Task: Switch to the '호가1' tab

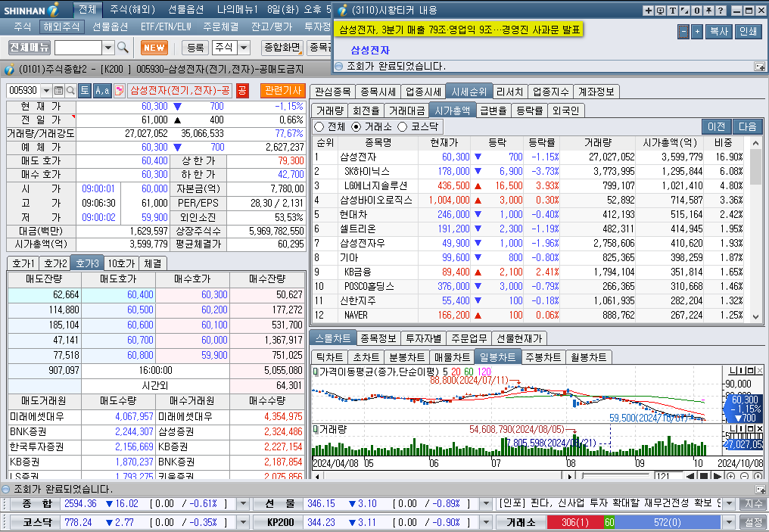Action: click(x=23, y=263)
